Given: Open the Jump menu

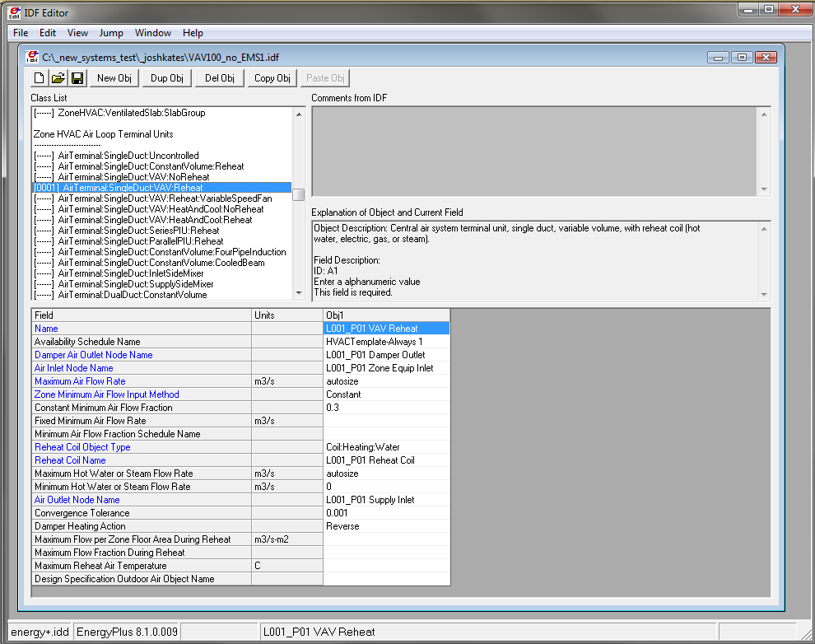Looking at the screenshot, I should [x=111, y=33].
